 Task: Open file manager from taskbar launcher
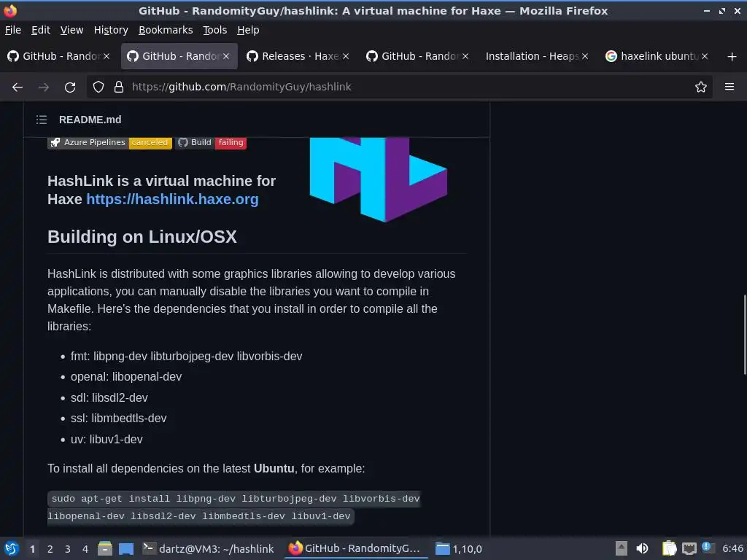click(105, 548)
